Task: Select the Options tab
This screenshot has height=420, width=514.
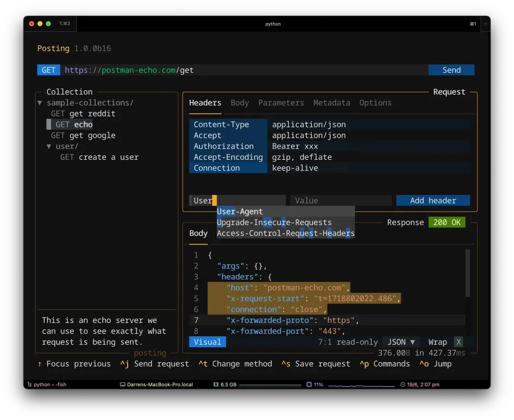Action: pos(375,103)
